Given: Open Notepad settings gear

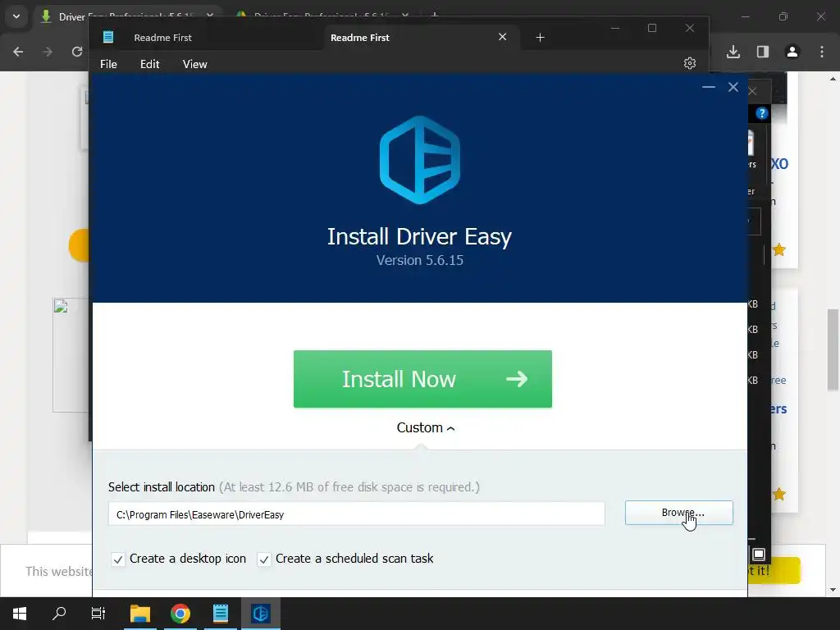Looking at the screenshot, I should click(690, 63).
